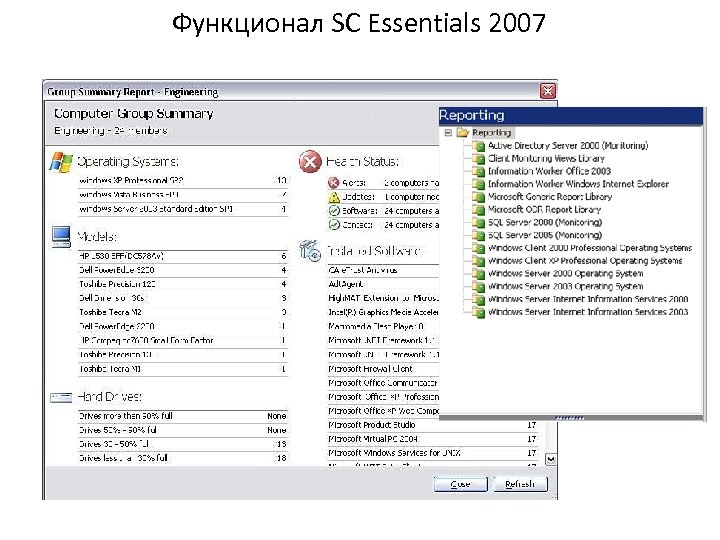Open Microsoft ODR Report Library
The height and width of the screenshot is (540, 720).
point(544,210)
